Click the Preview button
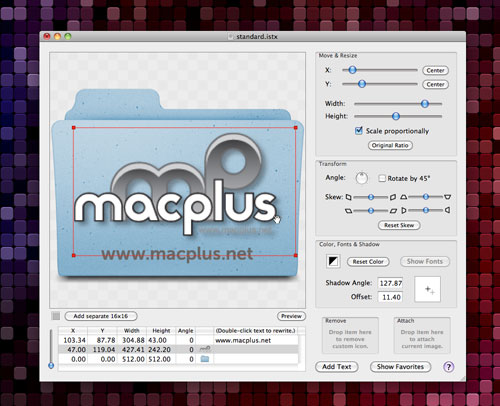 [x=291, y=316]
